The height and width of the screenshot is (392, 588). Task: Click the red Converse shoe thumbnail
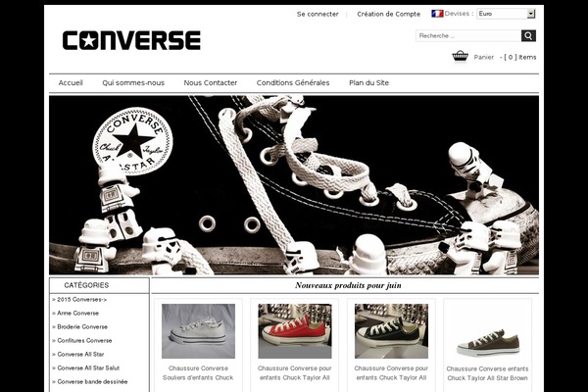(295, 331)
